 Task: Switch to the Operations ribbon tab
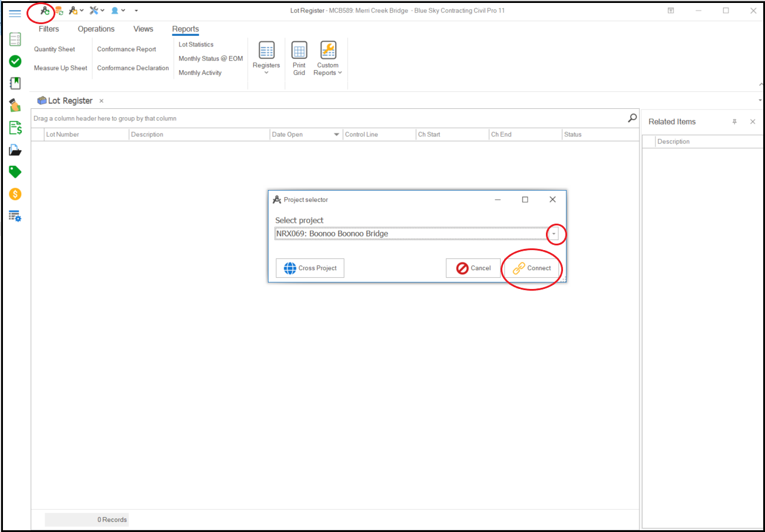[x=96, y=29]
